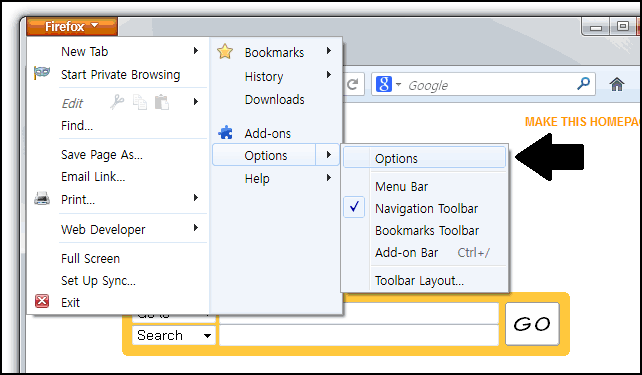Toggle the Add-on Bar option
The image size is (642, 375).
pyautogui.click(x=406, y=253)
